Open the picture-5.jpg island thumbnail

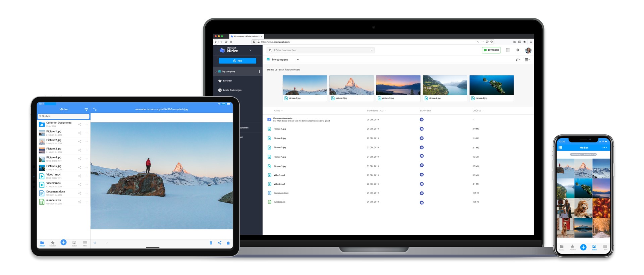coord(491,88)
